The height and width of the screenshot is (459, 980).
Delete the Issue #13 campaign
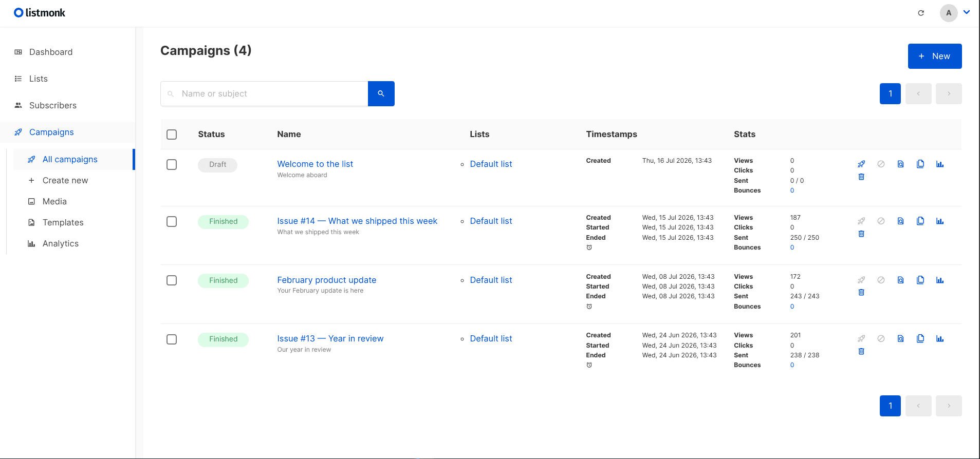[x=861, y=351]
